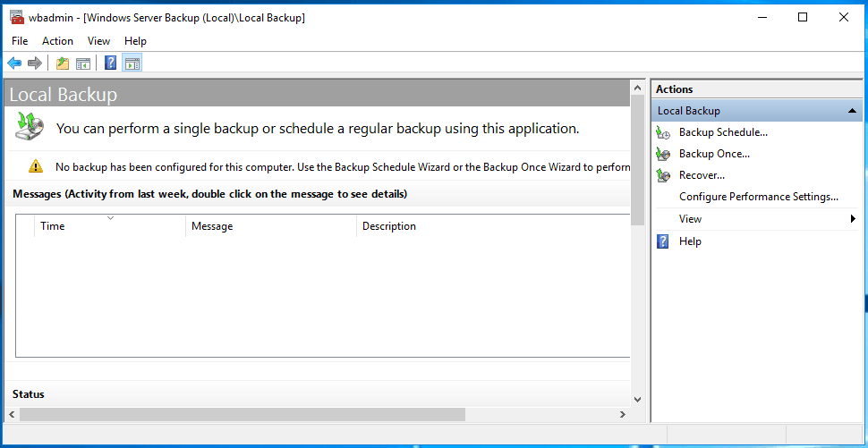The image size is (868, 448).
Task: Click the 'You can perform a single backup' text
Action: coord(318,129)
